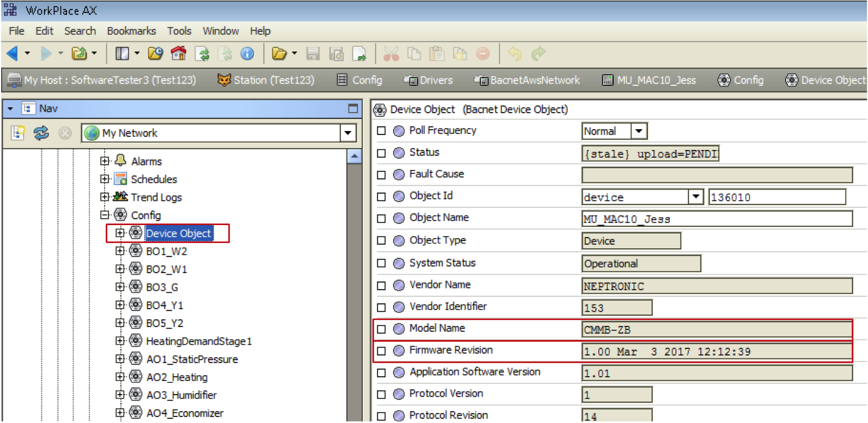The image size is (868, 423).
Task: Toggle the Vendor Name row checkbox
Action: click(x=382, y=286)
